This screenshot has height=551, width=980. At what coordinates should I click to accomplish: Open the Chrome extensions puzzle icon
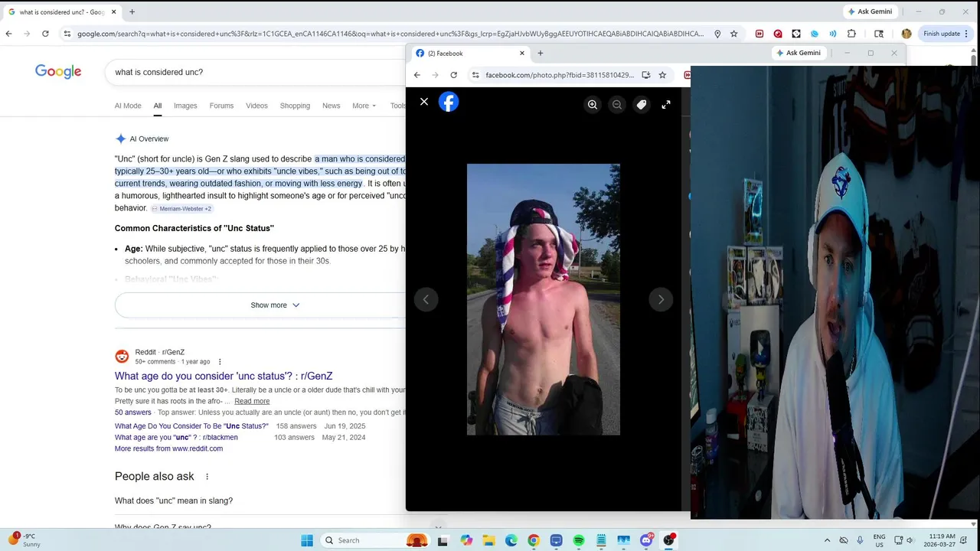coord(851,34)
